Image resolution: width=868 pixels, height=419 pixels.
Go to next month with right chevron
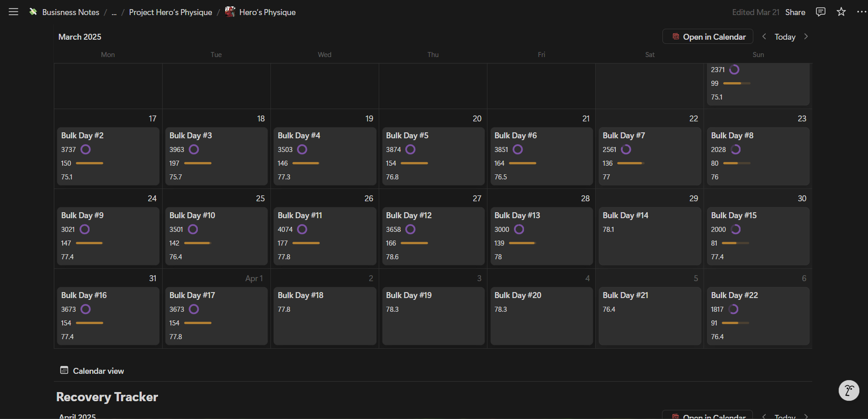pyautogui.click(x=806, y=37)
